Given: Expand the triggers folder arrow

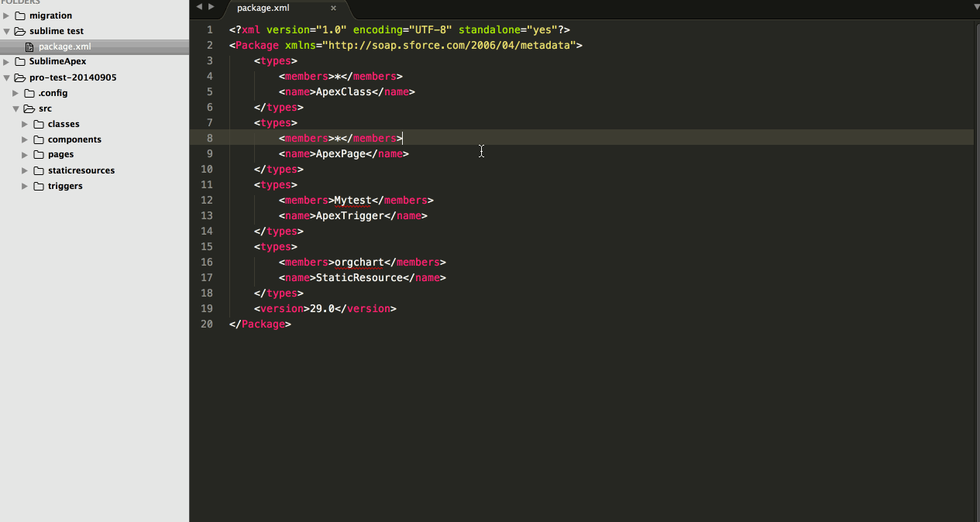Looking at the screenshot, I should (x=25, y=186).
